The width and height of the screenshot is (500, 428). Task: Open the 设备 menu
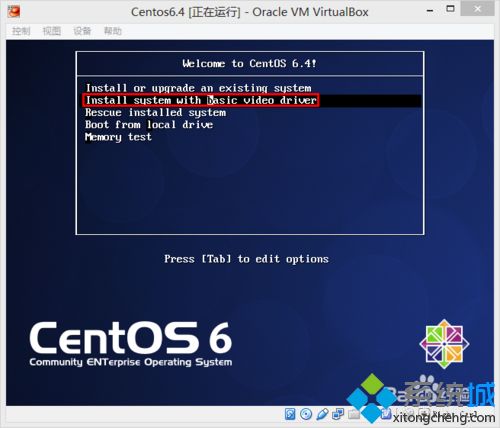tap(82, 31)
